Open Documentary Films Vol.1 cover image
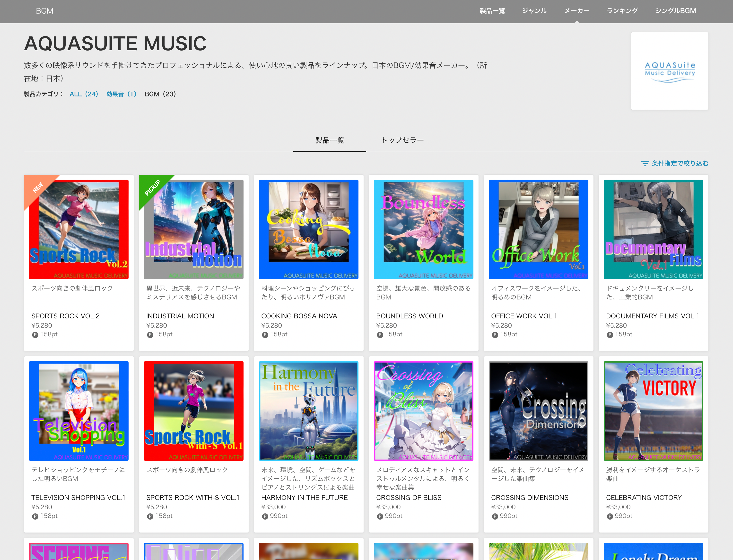733x560 pixels. (654, 229)
